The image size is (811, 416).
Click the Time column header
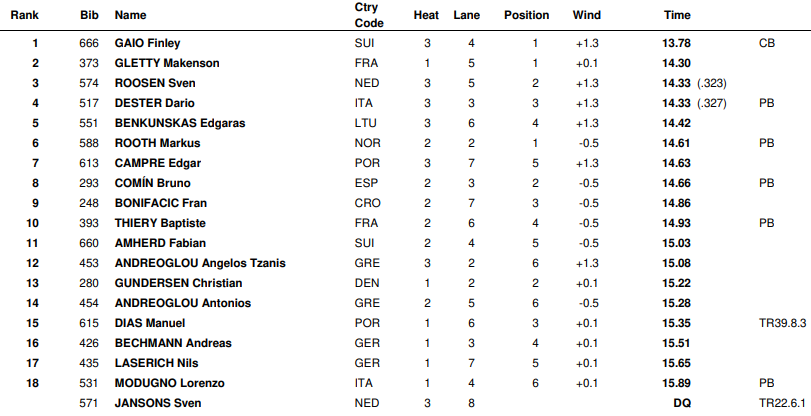click(x=677, y=15)
